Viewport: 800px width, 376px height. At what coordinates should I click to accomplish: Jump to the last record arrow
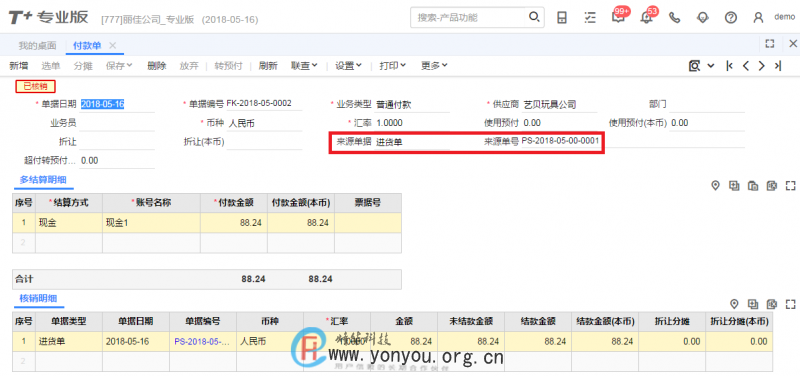pyautogui.click(x=778, y=65)
